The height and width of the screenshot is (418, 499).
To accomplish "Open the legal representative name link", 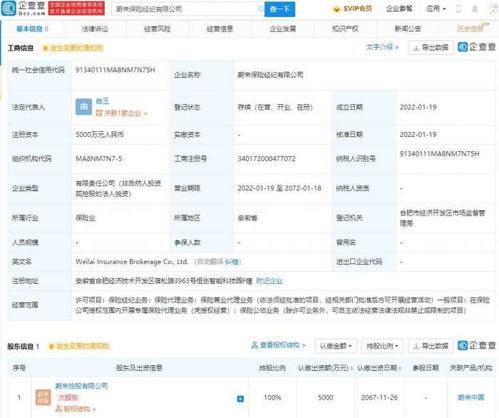I will coord(102,101).
